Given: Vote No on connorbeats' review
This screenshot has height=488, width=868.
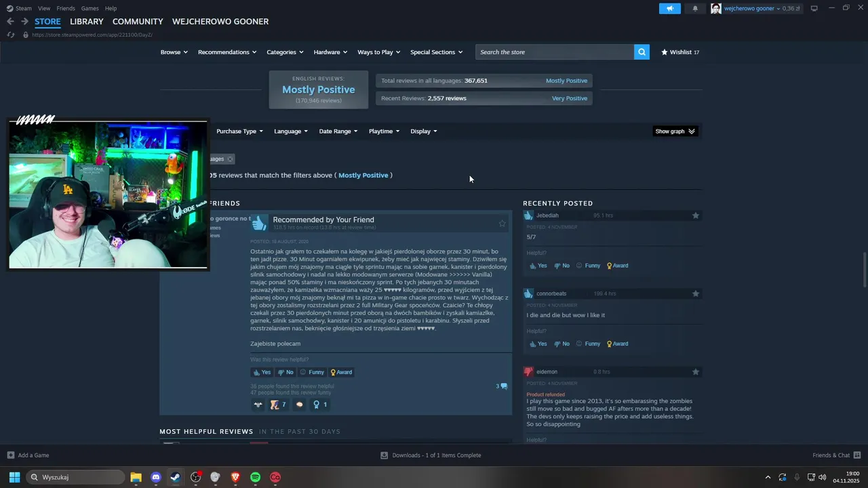Looking at the screenshot, I should coord(561,344).
